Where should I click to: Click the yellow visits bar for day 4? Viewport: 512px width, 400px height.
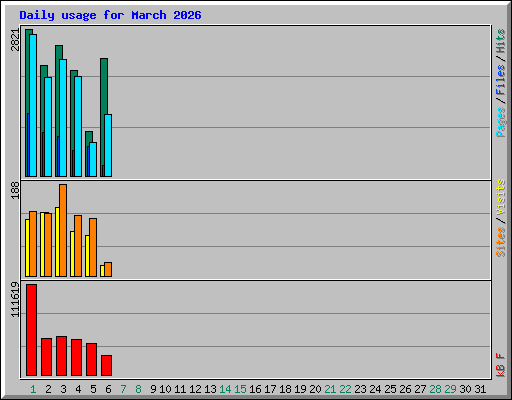(72, 254)
